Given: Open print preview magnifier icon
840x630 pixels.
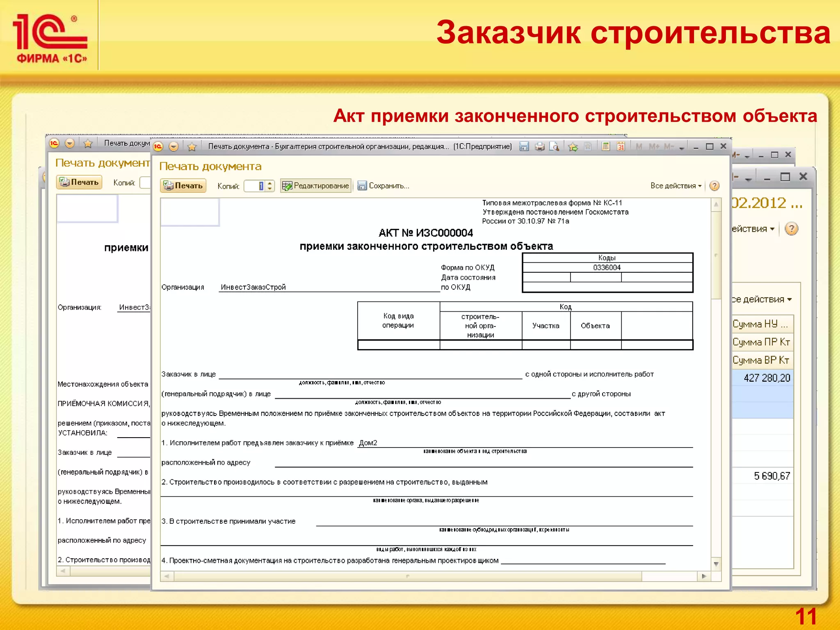Looking at the screenshot, I should pyautogui.click(x=554, y=146).
